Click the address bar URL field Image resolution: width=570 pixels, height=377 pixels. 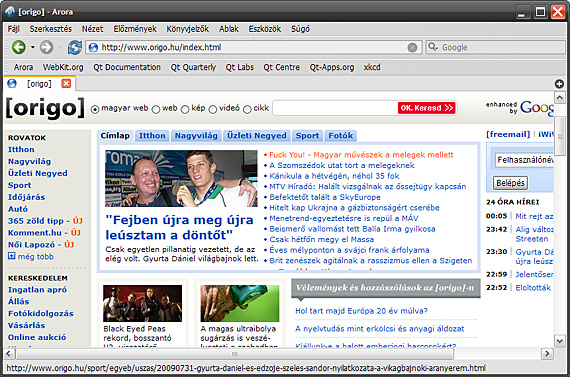coord(253,47)
